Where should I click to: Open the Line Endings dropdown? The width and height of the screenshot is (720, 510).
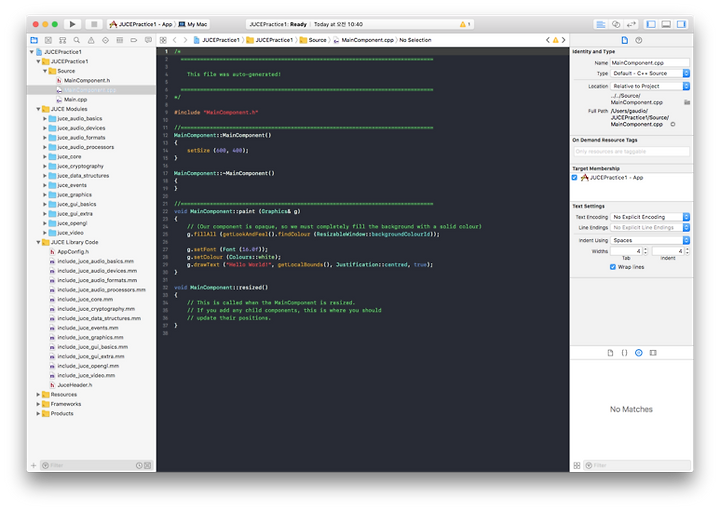[x=650, y=228]
